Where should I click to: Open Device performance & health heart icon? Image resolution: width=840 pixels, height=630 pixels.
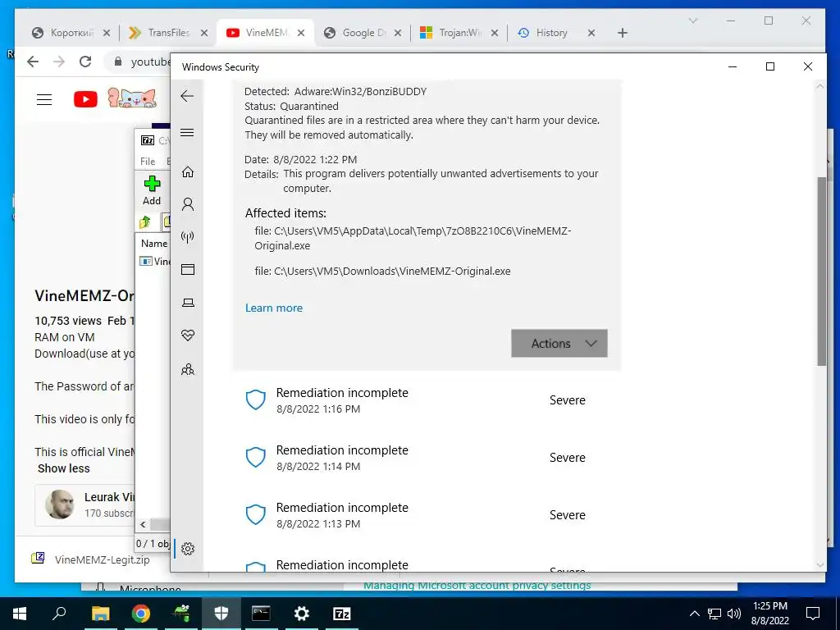click(x=188, y=336)
